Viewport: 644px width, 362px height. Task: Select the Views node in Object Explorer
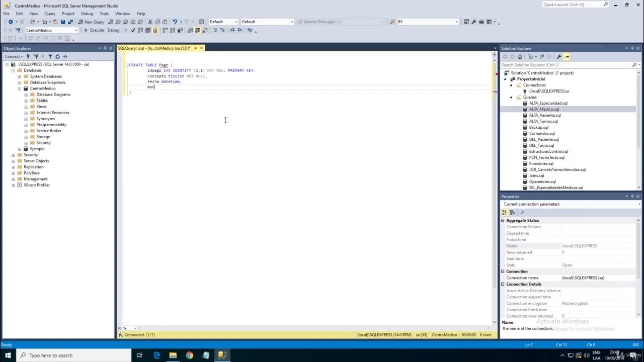(41, 107)
